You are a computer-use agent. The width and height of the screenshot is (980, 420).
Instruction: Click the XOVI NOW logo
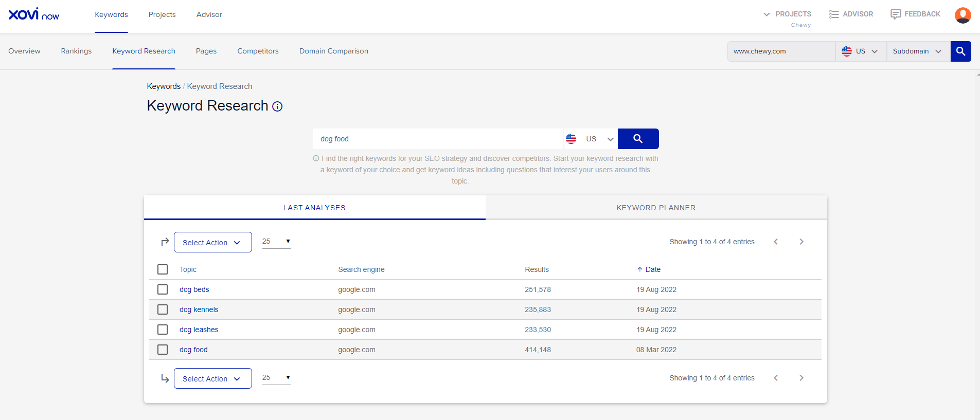click(34, 14)
